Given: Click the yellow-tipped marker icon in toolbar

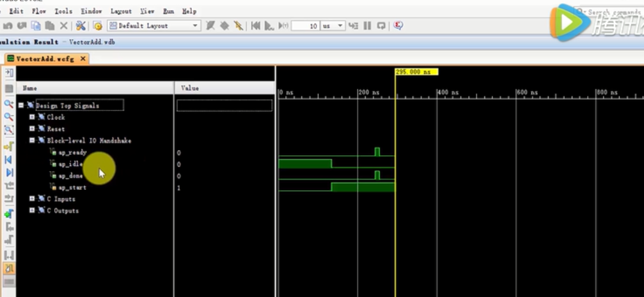Looking at the screenshot, I should pyautogui.click(x=238, y=26).
